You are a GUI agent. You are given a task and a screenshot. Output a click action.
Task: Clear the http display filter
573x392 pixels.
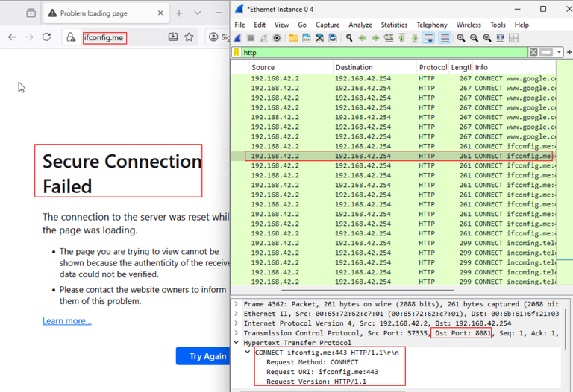click(533, 53)
